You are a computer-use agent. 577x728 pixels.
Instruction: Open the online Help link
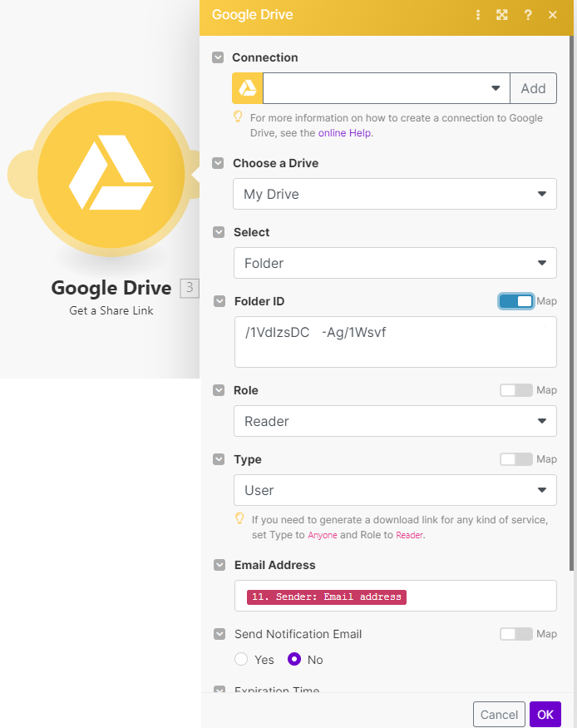(345, 133)
